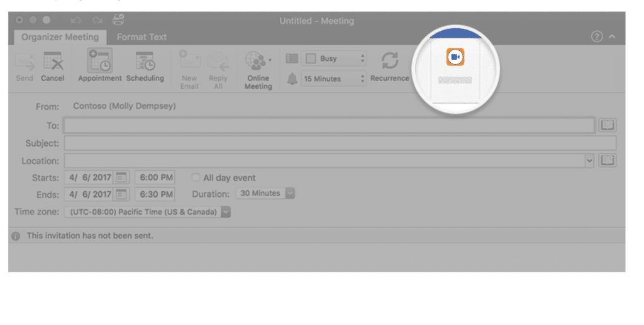Open the Scheduling view icon

(145, 61)
